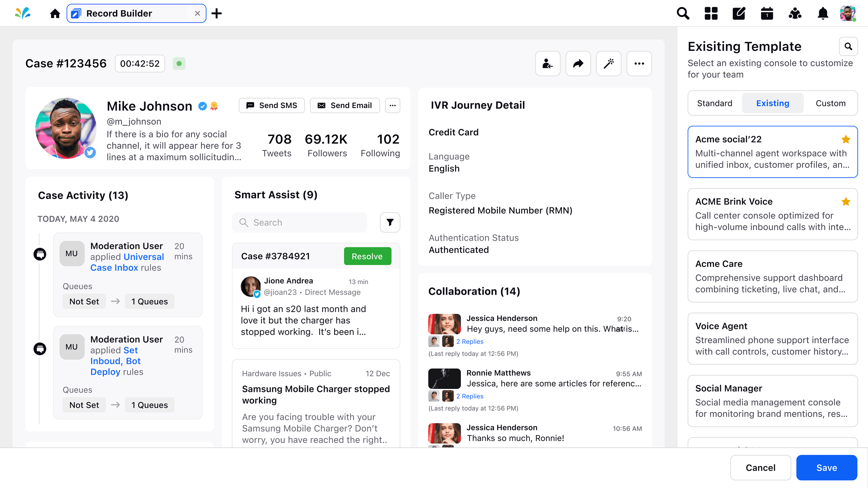Open the user profile avatar menu
This screenshot has height=488, width=868.
pos(848,13)
